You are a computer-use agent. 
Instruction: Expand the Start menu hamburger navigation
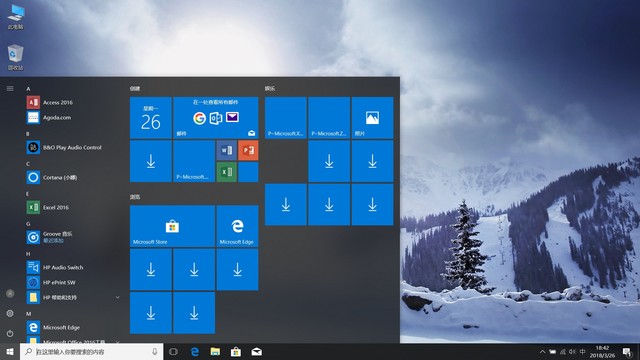click(10, 89)
